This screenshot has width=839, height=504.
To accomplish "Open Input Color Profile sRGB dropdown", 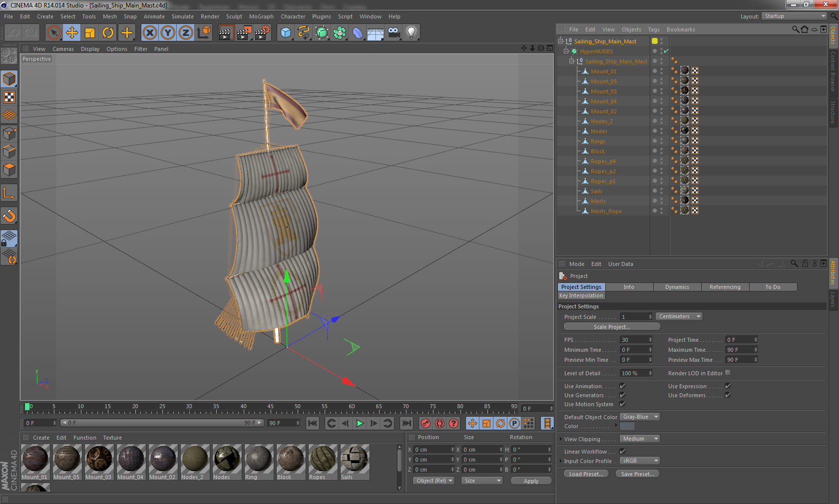I will [x=640, y=461].
